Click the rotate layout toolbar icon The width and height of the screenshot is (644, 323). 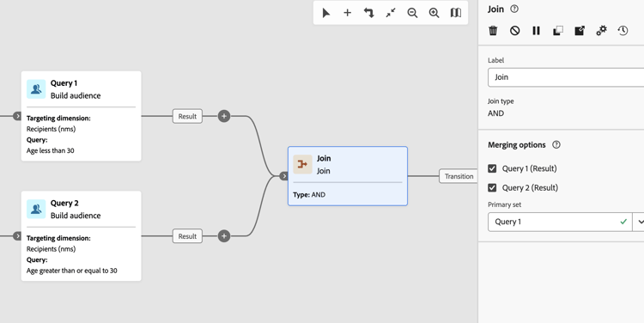[x=369, y=13]
